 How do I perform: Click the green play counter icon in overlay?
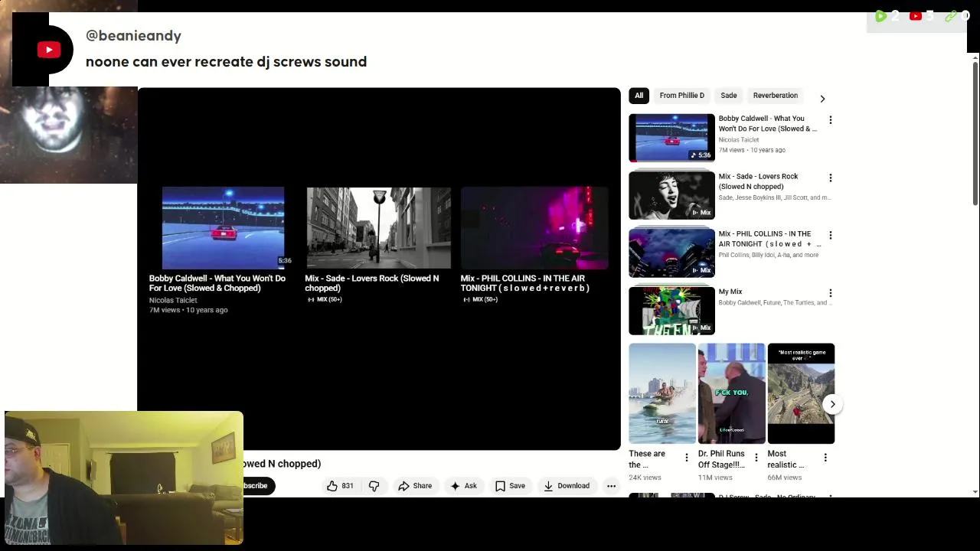[880, 16]
